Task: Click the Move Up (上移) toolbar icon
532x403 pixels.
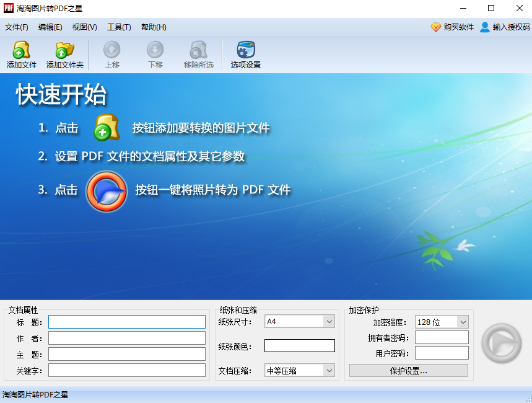Action: coord(111,55)
